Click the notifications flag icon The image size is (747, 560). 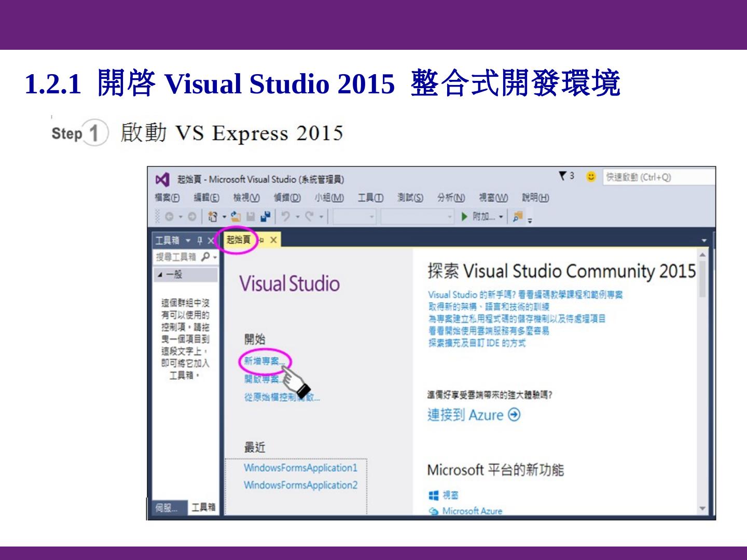(563, 176)
